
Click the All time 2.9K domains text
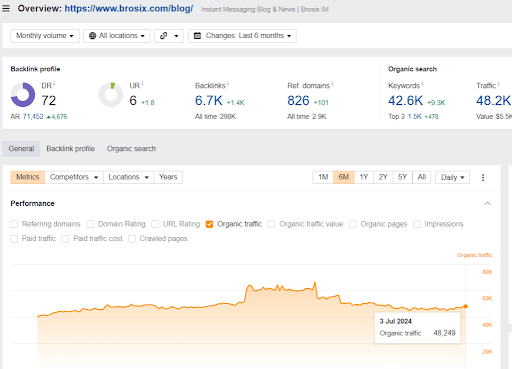click(307, 116)
